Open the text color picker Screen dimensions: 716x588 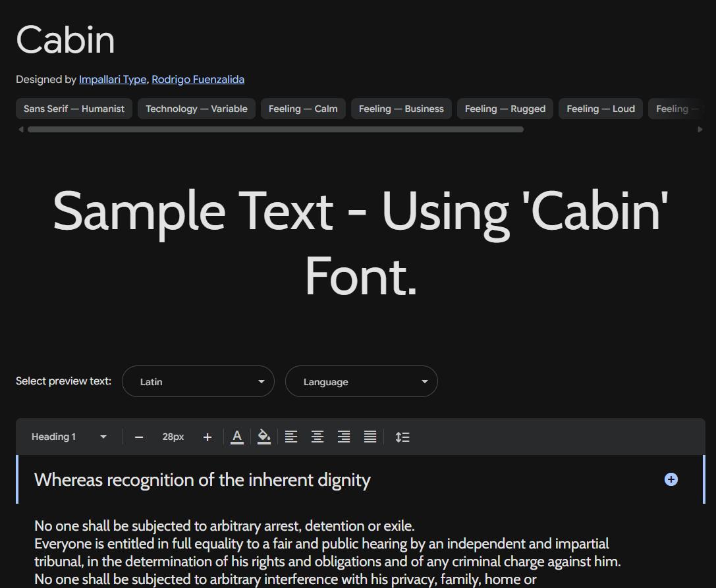(x=237, y=437)
